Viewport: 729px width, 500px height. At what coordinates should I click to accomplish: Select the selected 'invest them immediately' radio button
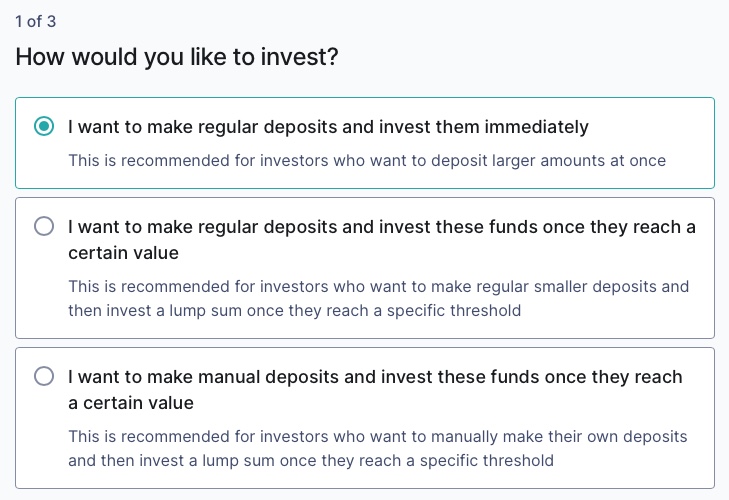[44, 127]
